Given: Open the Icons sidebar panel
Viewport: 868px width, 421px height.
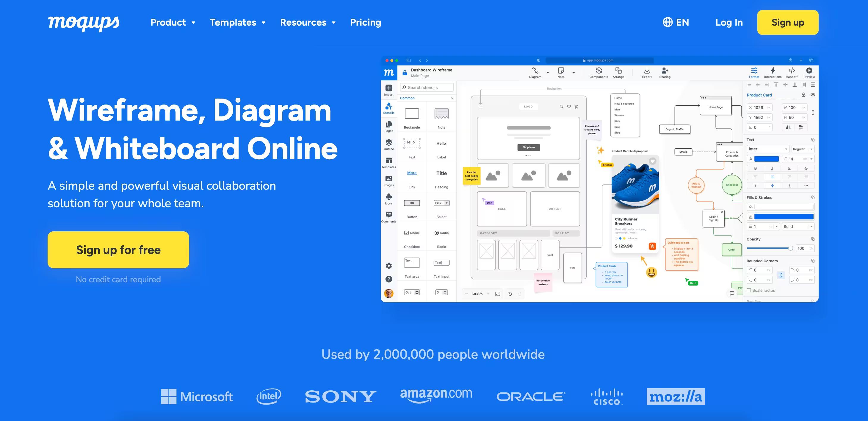Looking at the screenshot, I should (388, 199).
